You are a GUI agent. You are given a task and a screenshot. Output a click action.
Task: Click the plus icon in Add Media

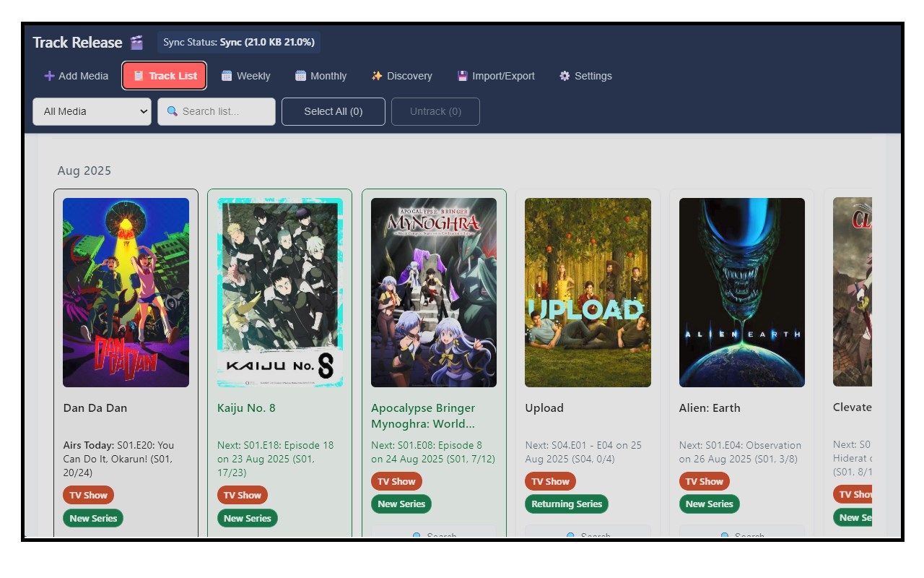click(x=49, y=76)
